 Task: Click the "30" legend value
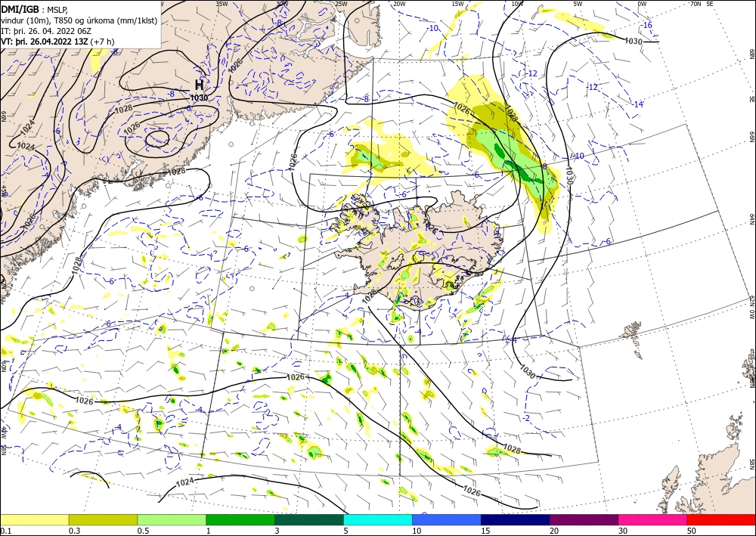pyautogui.click(x=623, y=531)
